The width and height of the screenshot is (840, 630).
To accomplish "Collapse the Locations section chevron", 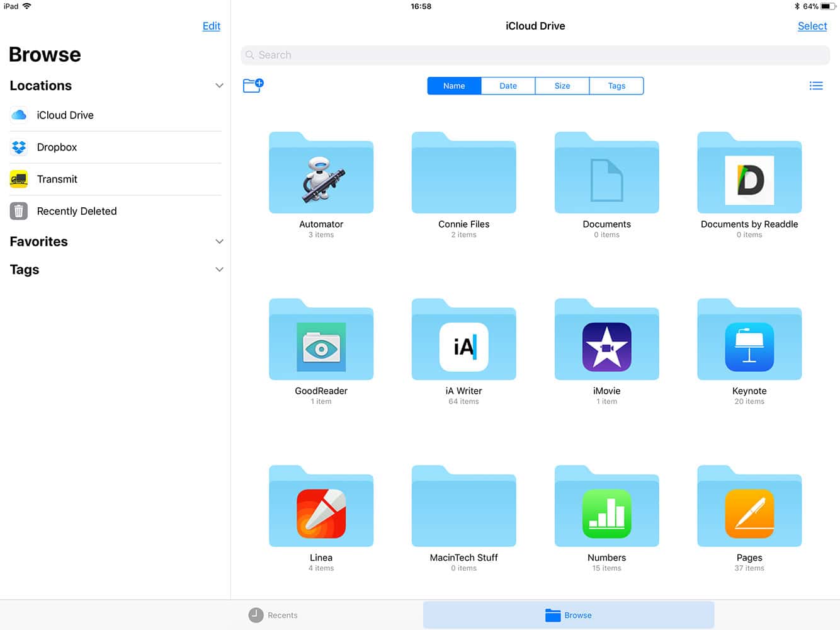I will (x=219, y=86).
